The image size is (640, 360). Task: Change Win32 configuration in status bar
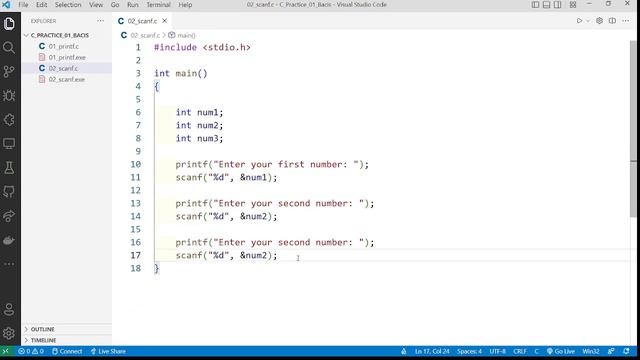point(591,351)
